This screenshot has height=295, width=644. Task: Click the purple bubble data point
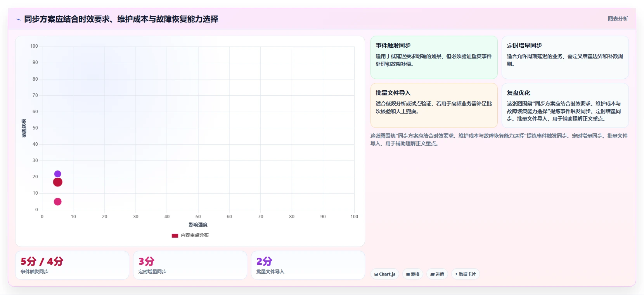(57, 174)
